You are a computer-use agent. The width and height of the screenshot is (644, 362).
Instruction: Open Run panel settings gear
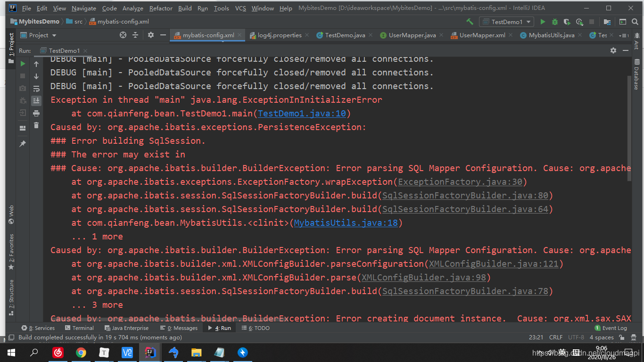pos(613,50)
